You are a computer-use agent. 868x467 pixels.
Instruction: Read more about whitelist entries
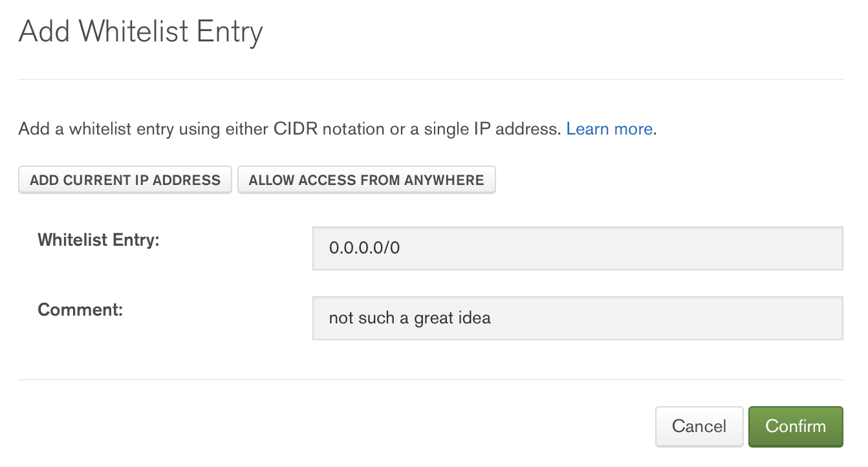pos(609,129)
